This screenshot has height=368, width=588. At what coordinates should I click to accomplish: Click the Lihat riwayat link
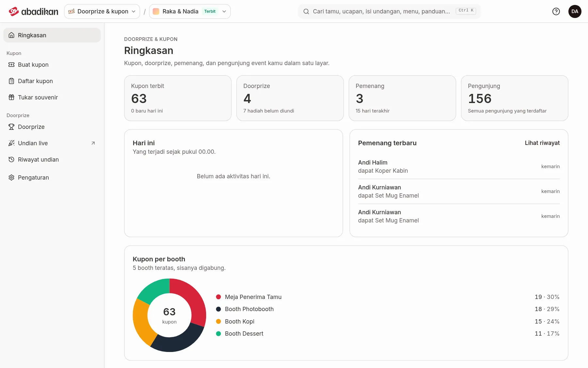coord(542,143)
